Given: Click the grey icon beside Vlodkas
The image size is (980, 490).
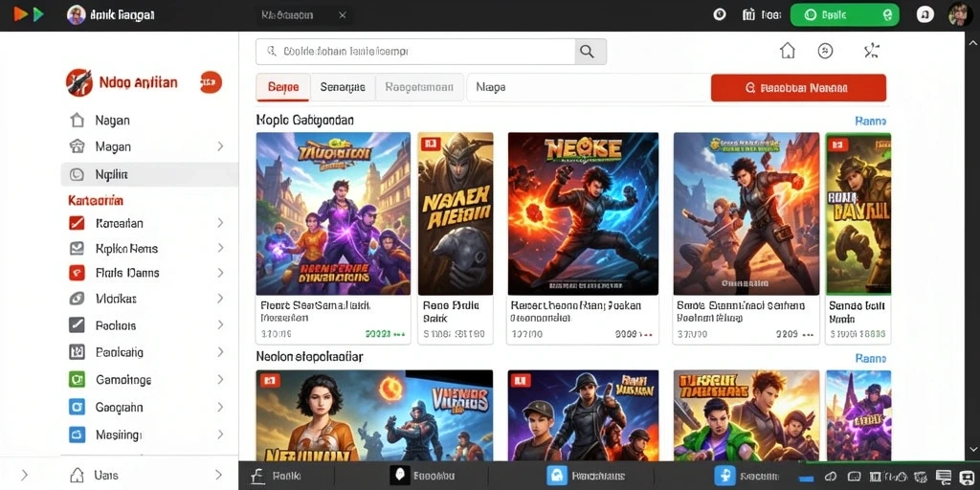Looking at the screenshot, I should tap(77, 299).
